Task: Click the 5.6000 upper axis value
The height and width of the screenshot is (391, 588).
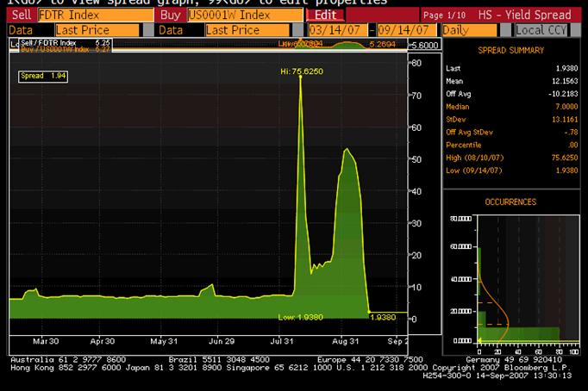Action: click(425, 46)
